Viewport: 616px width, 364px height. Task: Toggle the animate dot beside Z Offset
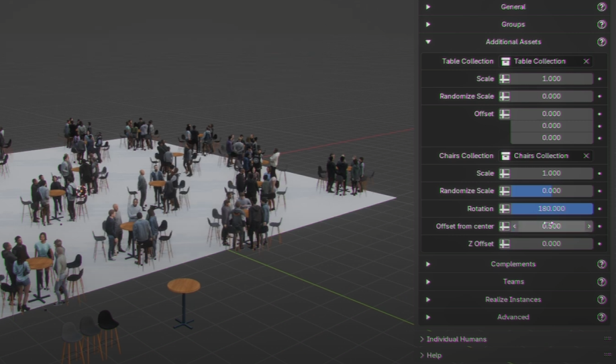[x=599, y=244]
